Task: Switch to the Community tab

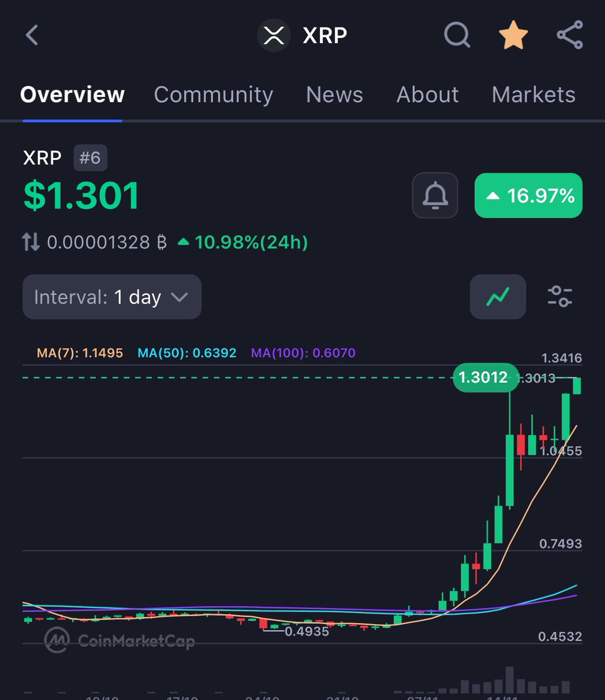Action: coord(214,94)
